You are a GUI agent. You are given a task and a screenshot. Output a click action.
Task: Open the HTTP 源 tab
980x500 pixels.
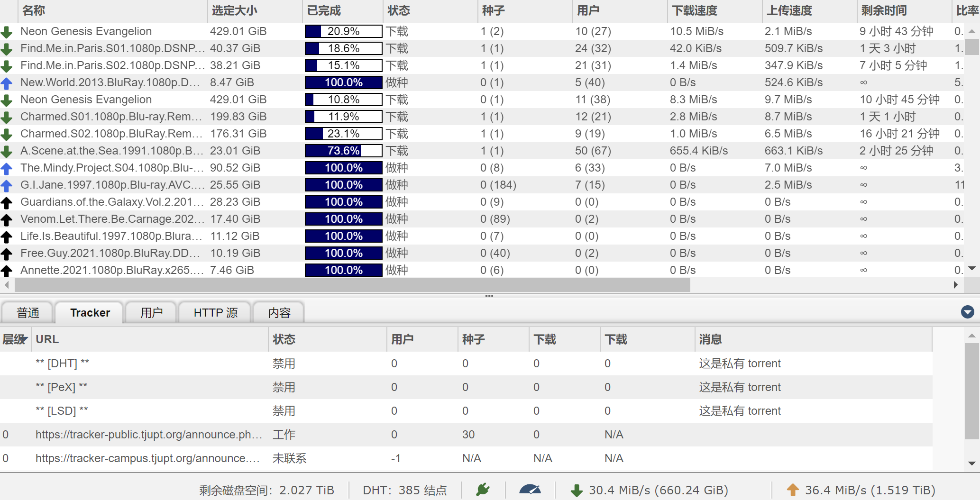pos(214,312)
